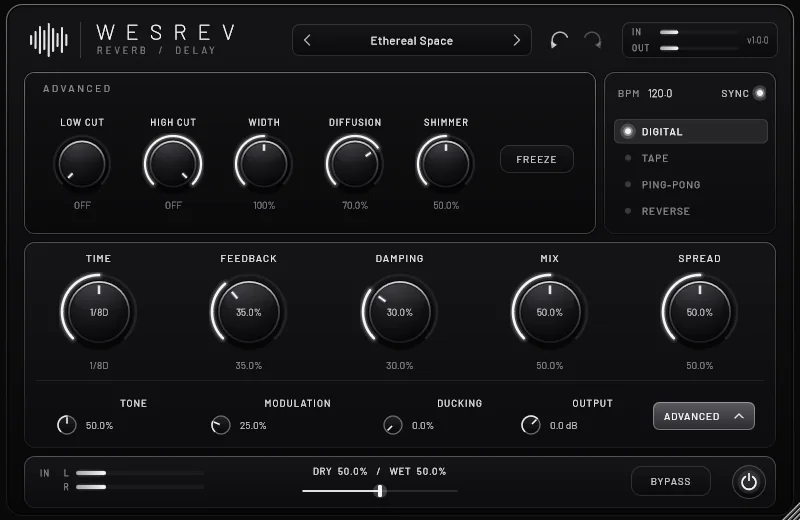Screen dimensions: 800x520
Task: Click the Spread knob
Action: 699,312
